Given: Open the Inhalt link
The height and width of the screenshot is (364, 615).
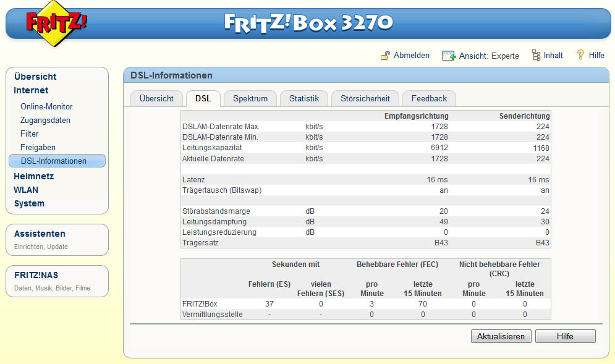Looking at the screenshot, I should point(553,55).
